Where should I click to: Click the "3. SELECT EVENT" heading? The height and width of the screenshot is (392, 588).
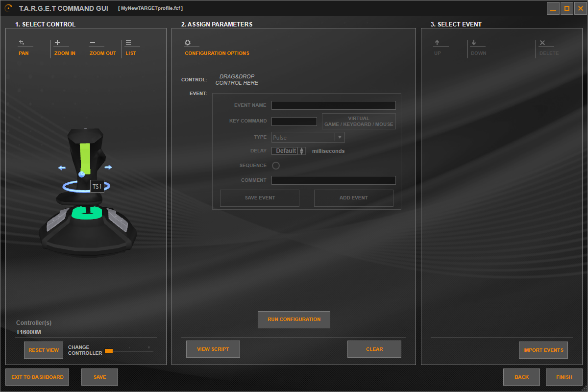pos(456,24)
